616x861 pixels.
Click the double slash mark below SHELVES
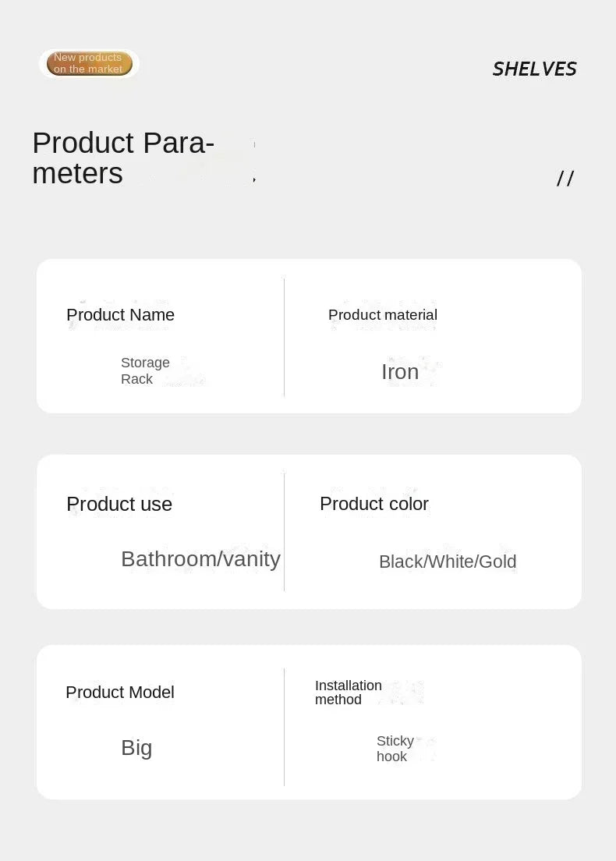565,179
